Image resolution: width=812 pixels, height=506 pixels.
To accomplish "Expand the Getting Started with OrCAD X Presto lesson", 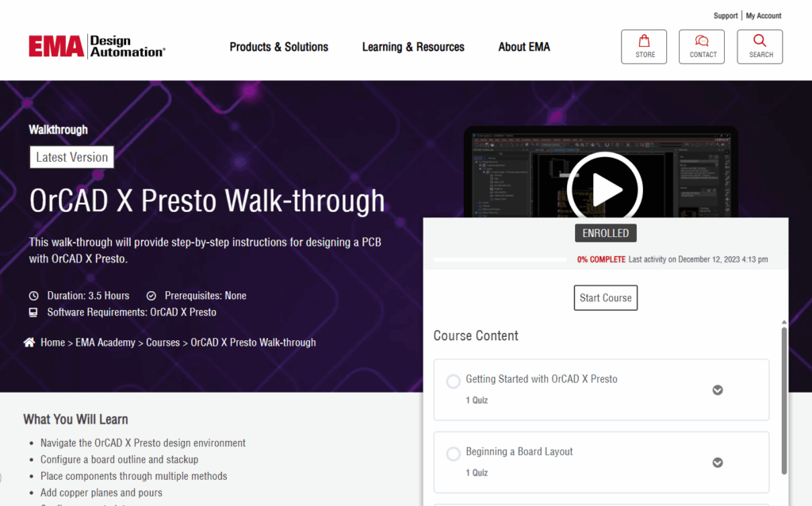I will point(717,390).
